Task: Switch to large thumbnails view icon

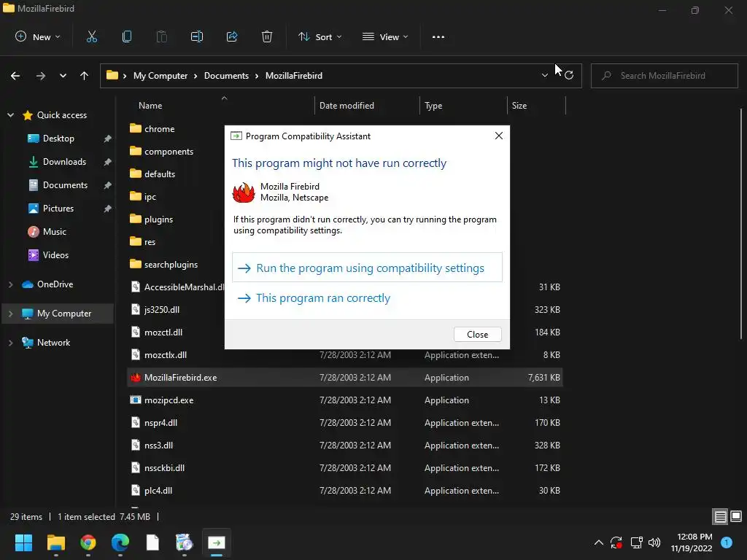Action: coord(736,517)
